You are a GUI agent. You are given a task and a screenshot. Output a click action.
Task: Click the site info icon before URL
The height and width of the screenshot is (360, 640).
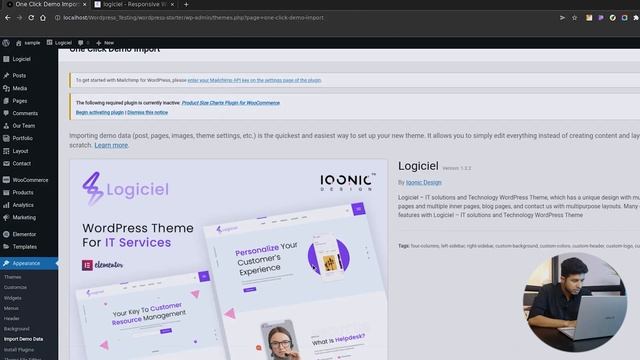58,18
